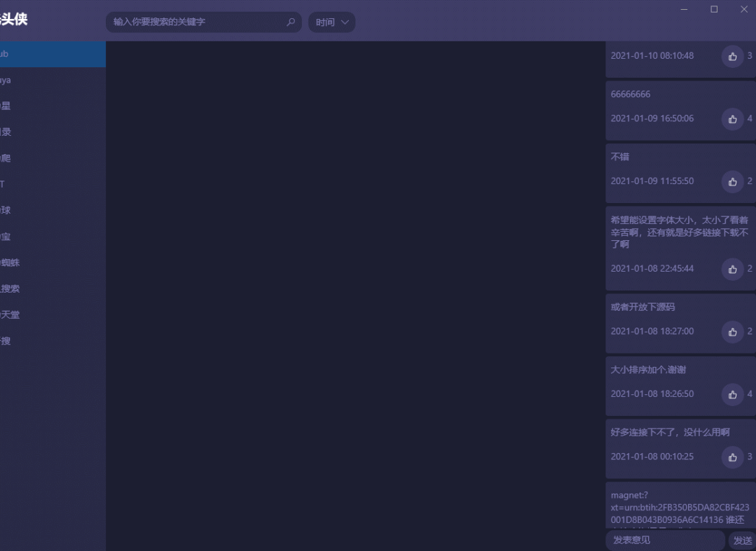
Task: Like the 或者开放下源码 comment
Action: [x=732, y=332]
